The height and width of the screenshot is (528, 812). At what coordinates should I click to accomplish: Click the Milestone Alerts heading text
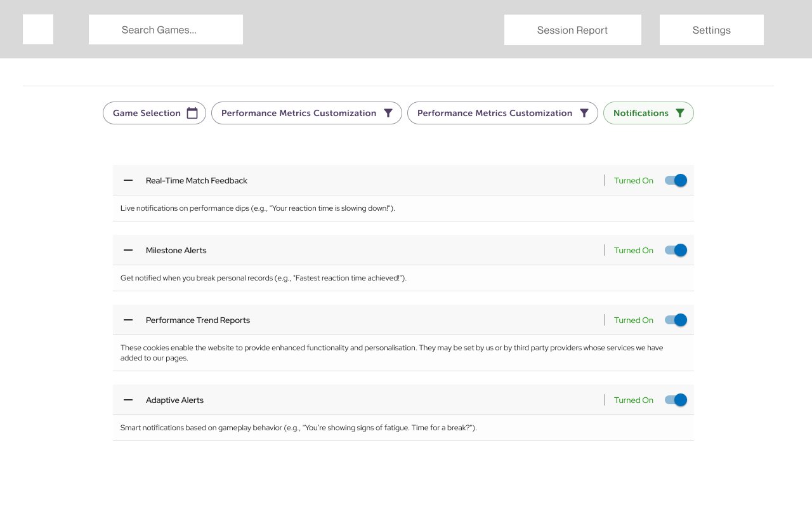pyautogui.click(x=176, y=250)
